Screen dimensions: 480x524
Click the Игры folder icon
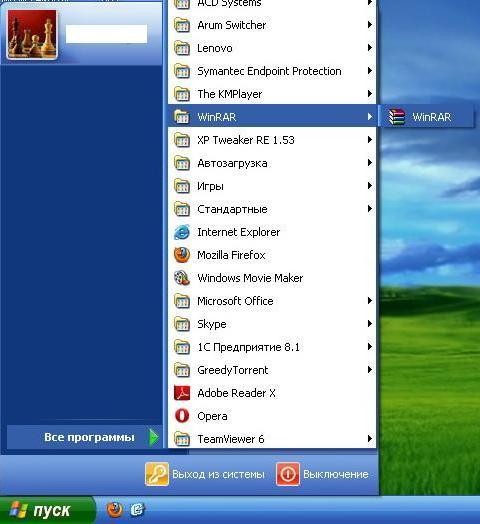point(182,186)
